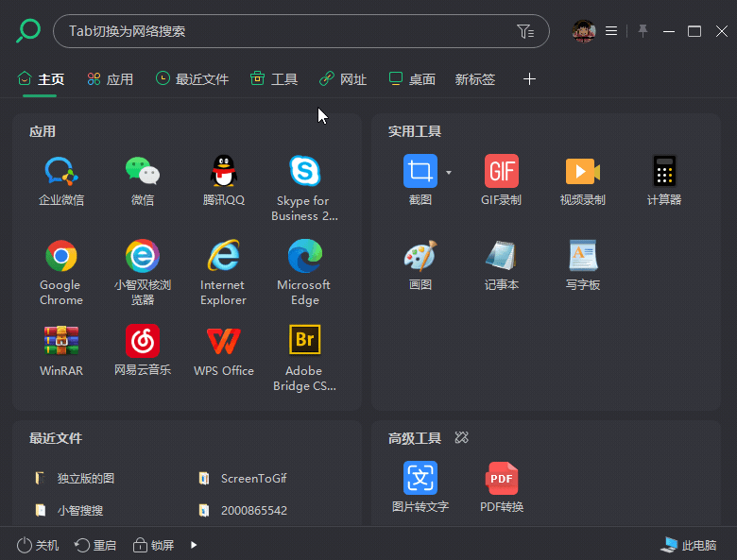Open the 最近文件 tab

tap(192, 79)
